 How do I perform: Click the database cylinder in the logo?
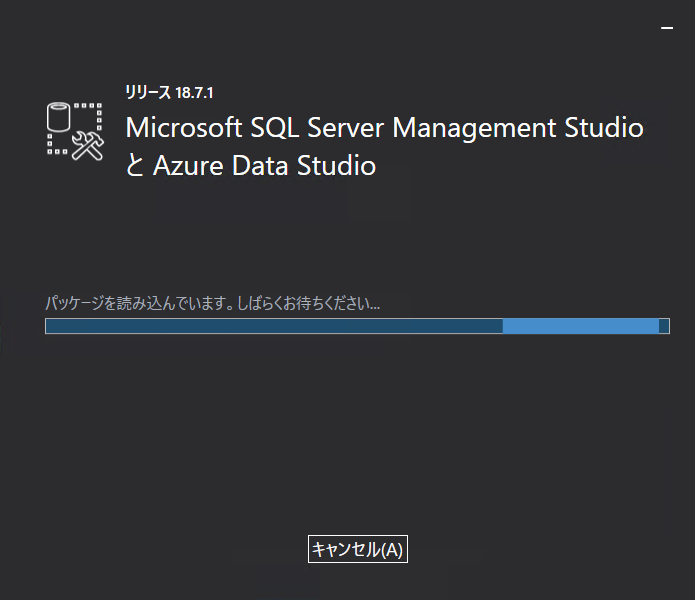point(61,116)
